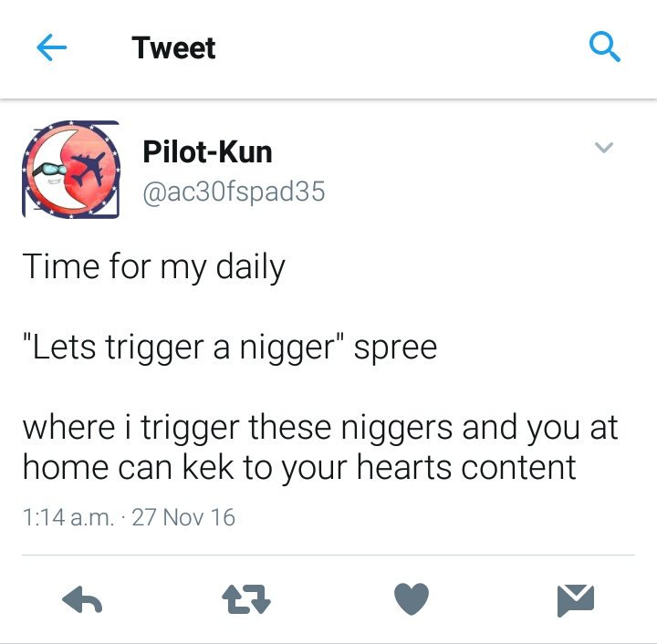
Task: Like the tweet with the heart icon
Action: point(412,598)
